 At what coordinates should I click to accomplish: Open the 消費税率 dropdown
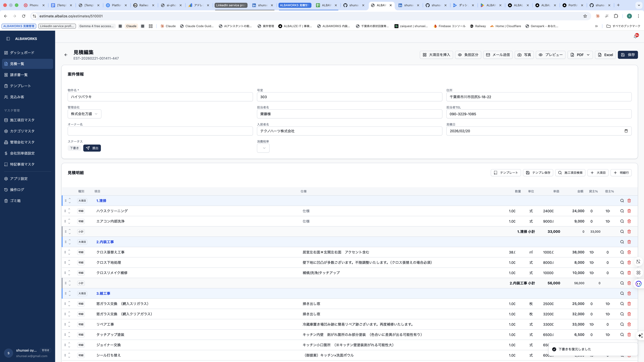(x=263, y=148)
